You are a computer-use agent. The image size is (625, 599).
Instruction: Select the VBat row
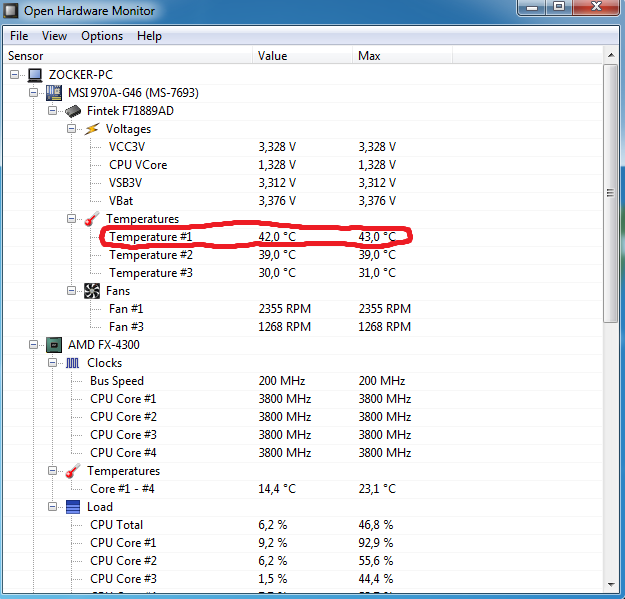pos(303,201)
